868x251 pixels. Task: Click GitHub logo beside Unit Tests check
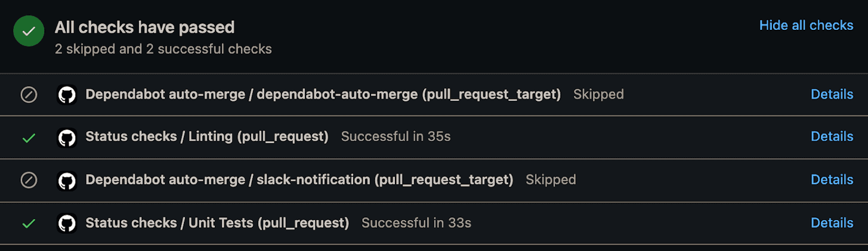coord(67,224)
